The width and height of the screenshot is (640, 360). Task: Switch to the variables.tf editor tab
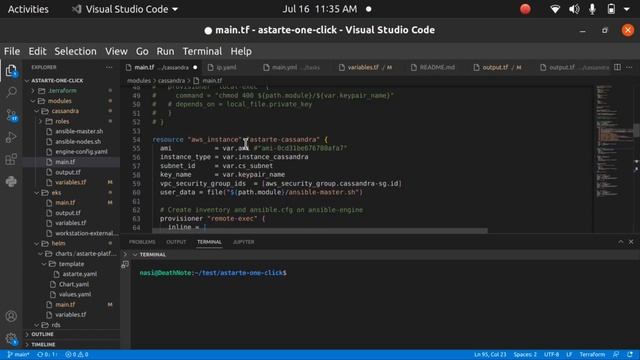(x=365, y=67)
